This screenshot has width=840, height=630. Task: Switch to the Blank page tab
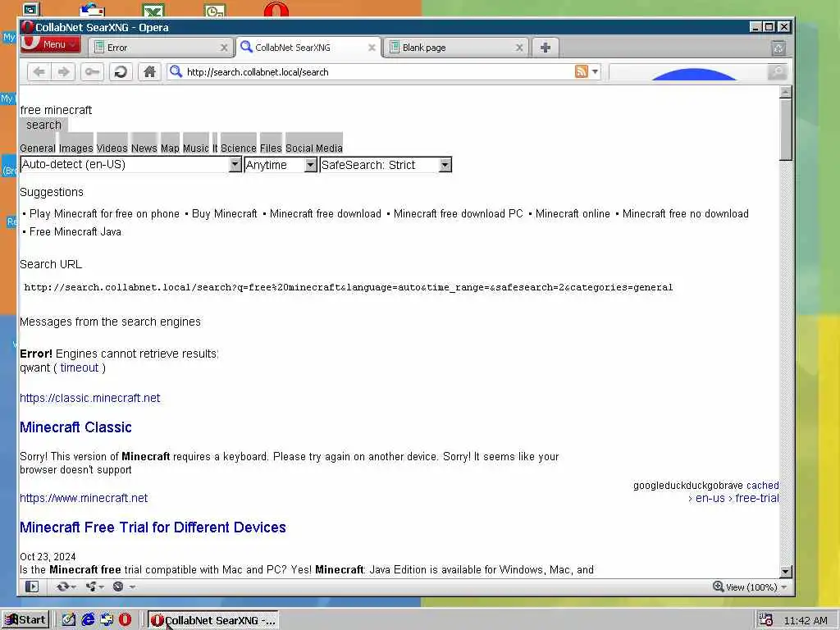pos(456,48)
